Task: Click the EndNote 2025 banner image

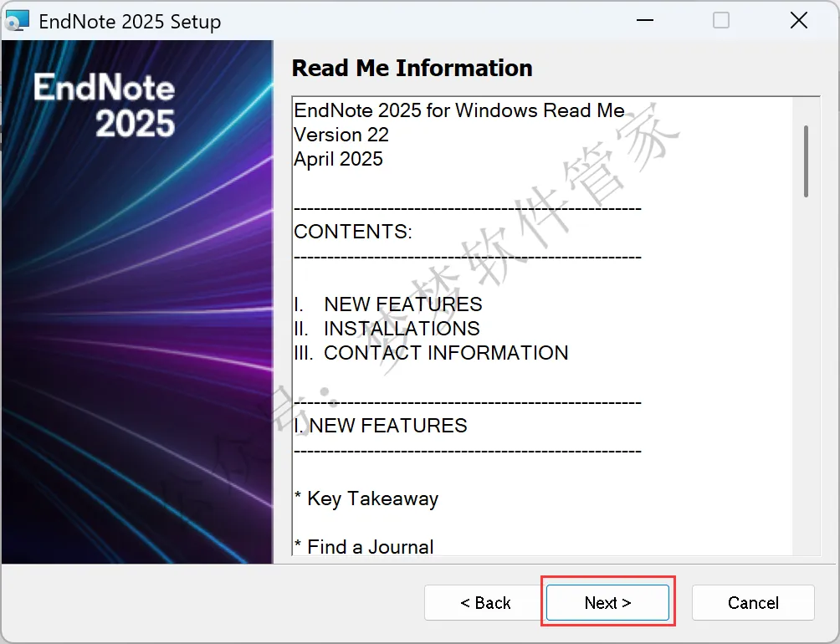Action: [x=138, y=302]
